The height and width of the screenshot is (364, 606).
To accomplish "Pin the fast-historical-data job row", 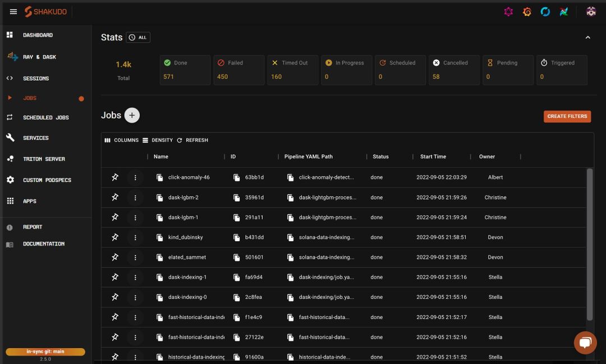I will [x=115, y=317].
